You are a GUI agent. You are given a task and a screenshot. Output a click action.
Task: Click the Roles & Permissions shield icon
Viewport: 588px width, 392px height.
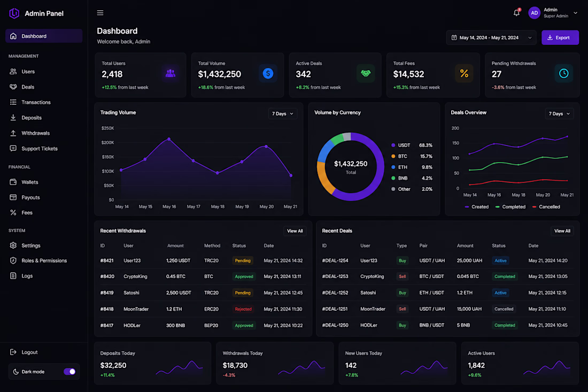(x=13, y=260)
